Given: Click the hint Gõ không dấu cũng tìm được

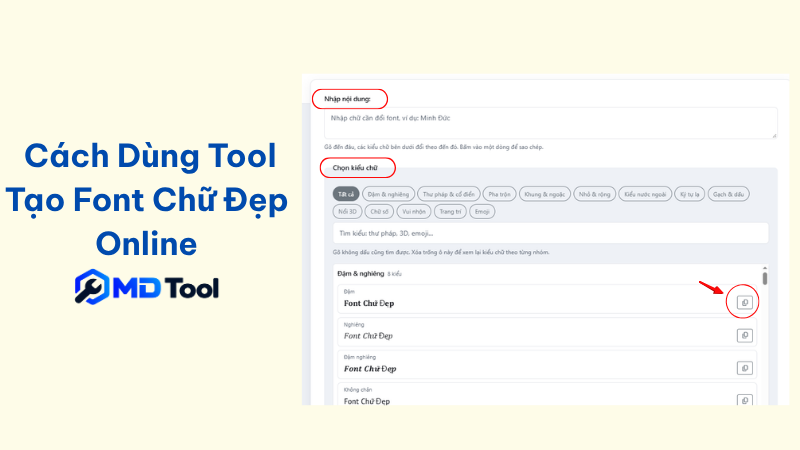Looking at the screenshot, I should pos(441,252).
